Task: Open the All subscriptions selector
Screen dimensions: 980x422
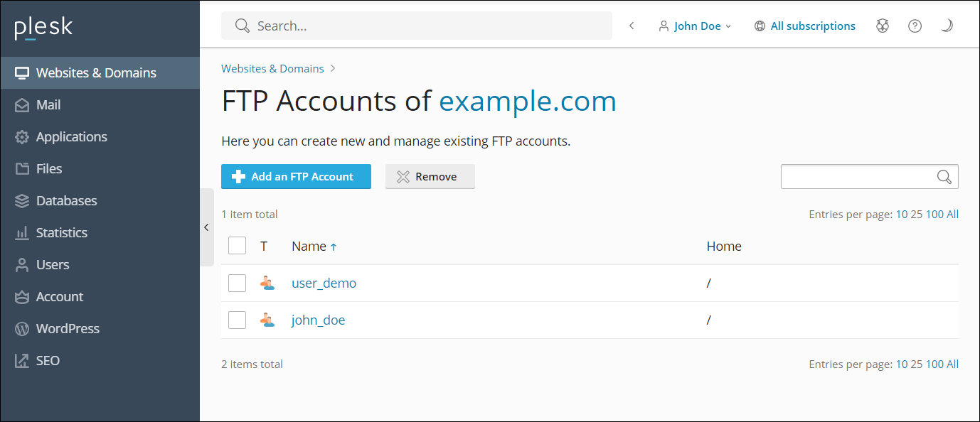Action: pyautogui.click(x=805, y=26)
